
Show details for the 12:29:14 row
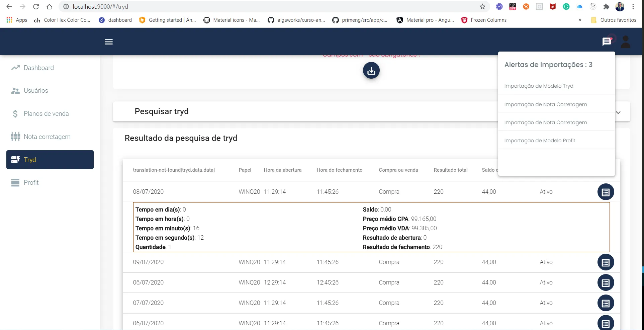(x=606, y=283)
